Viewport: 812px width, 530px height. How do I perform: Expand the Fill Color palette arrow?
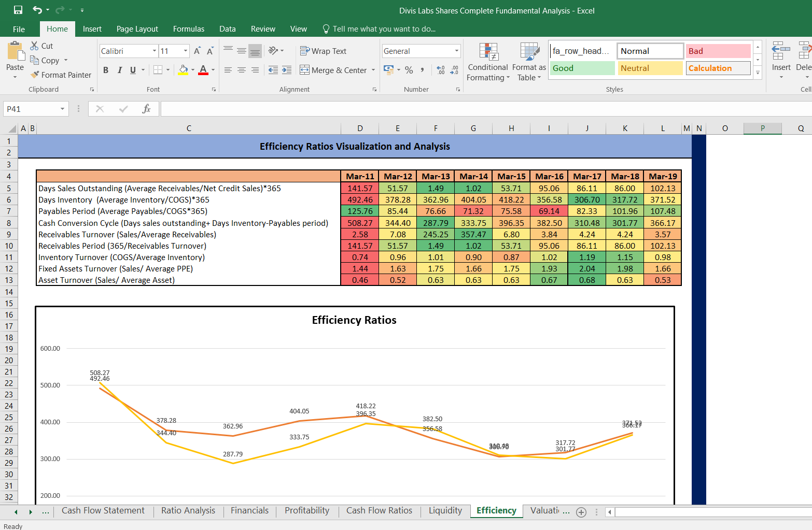click(193, 70)
